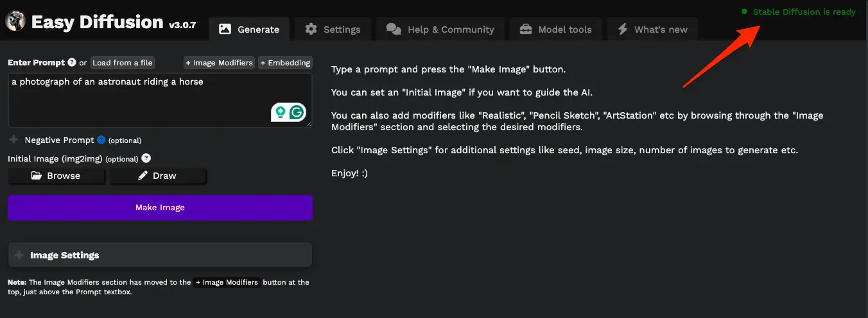Screen dimensions: 868x318
Task: Click the Negative Prompt help icon
Action: 101,140
